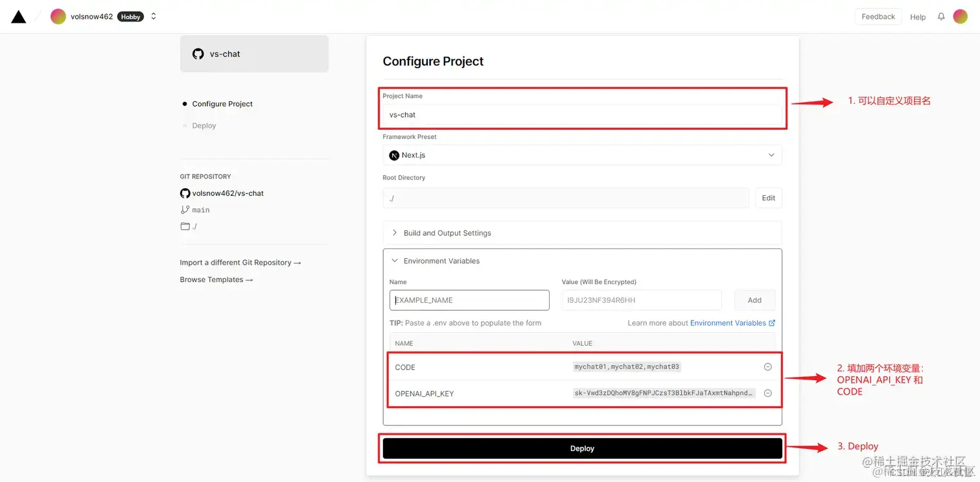Remove the CODE environment variable
The height and width of the screenshot is (482, 980).
point(768,367)
